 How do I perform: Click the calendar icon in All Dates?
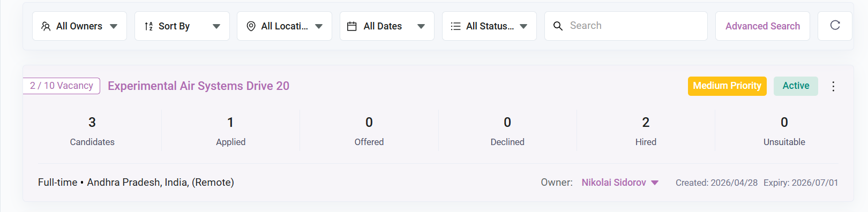(x=352, y=26)
